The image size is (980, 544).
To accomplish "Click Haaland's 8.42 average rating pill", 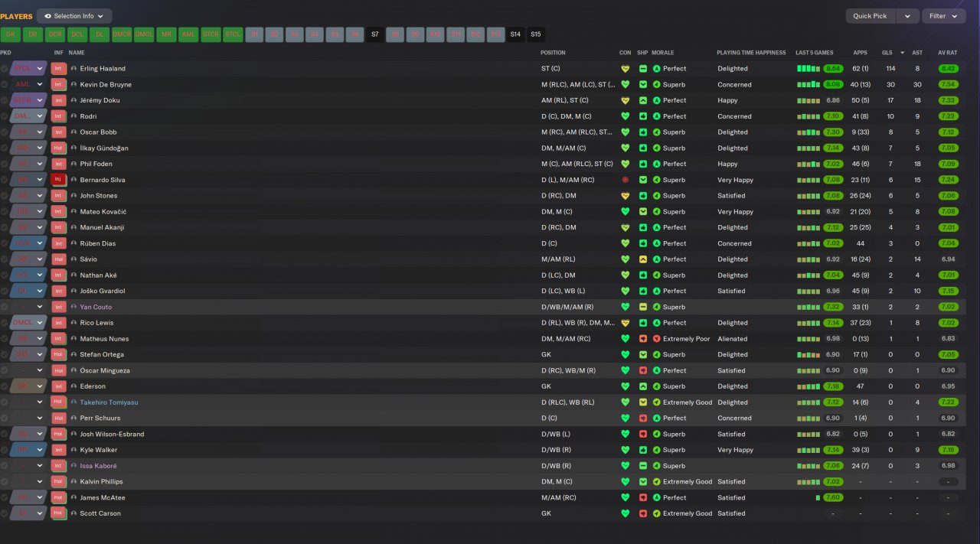I will click(948, 69).
